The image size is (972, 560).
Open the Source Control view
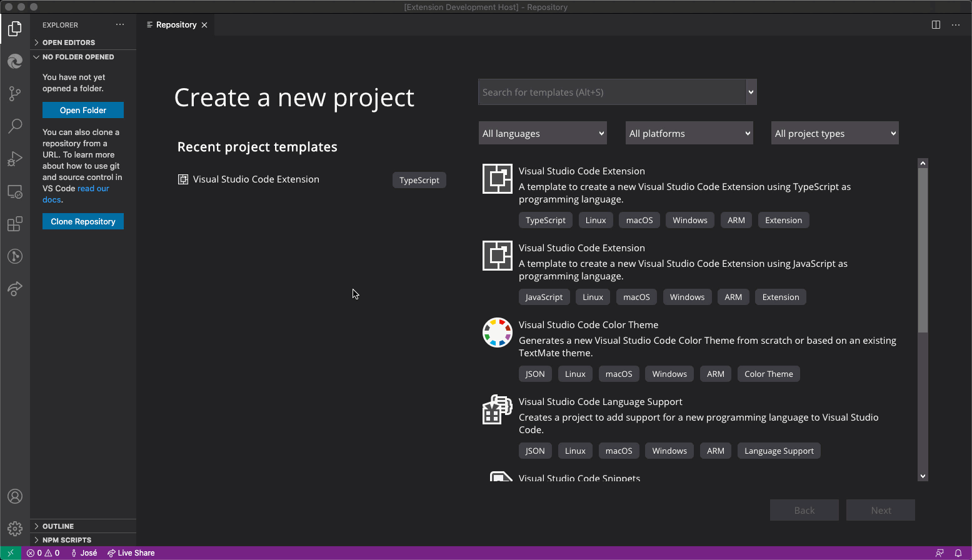coord(15,94)
